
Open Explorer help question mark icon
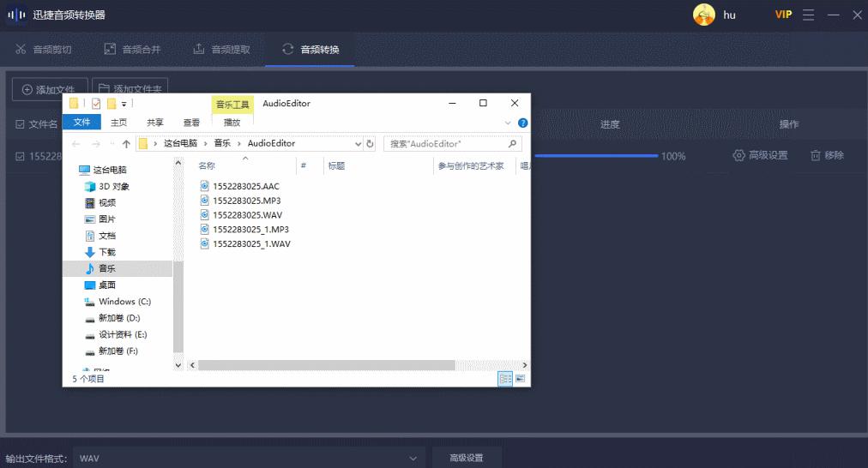tap(522, 123)
